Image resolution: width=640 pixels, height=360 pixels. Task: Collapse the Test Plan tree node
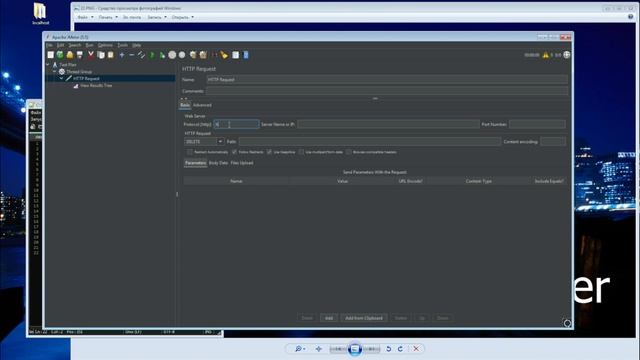pos(48,64)
